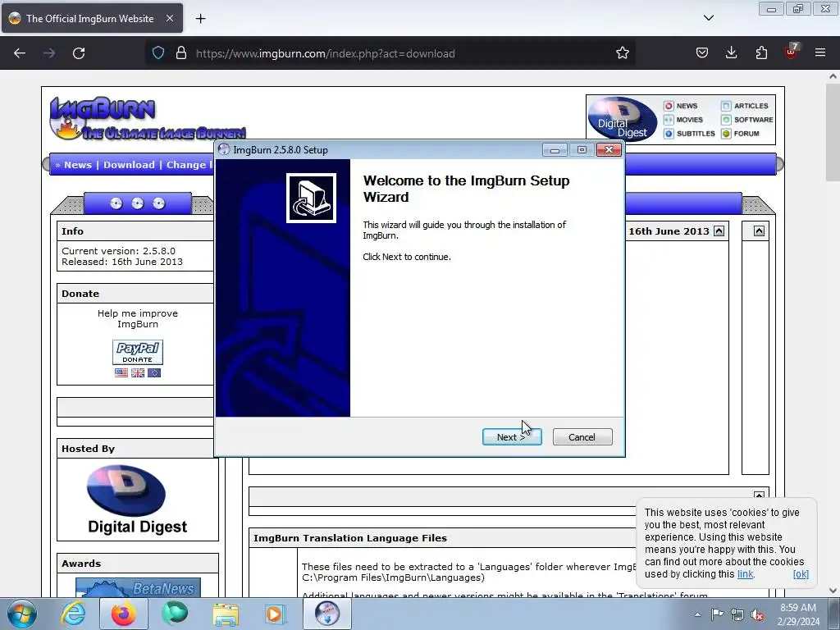Open Download in site navigation bar

pyautogui.click(x=129, y=165)
